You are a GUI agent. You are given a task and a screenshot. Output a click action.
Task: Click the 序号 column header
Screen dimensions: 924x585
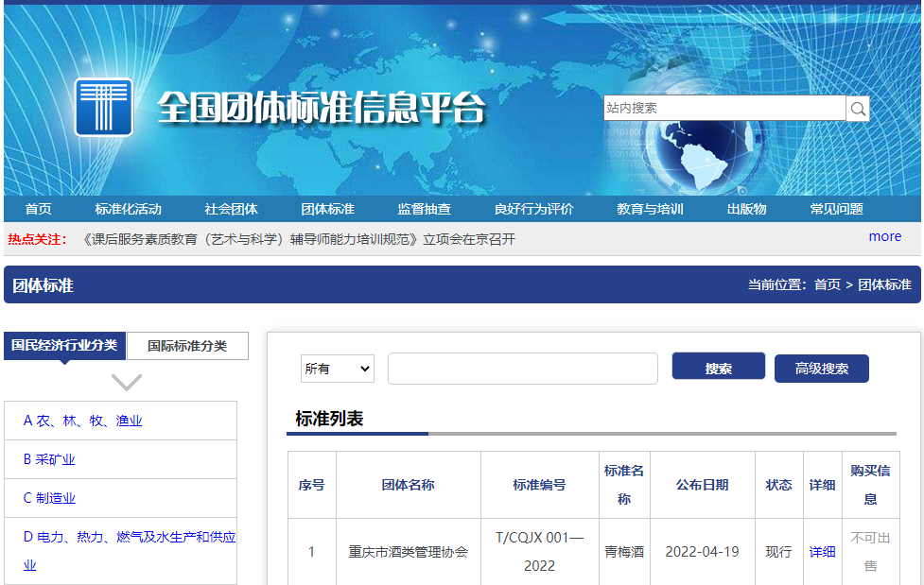point(312,485)
